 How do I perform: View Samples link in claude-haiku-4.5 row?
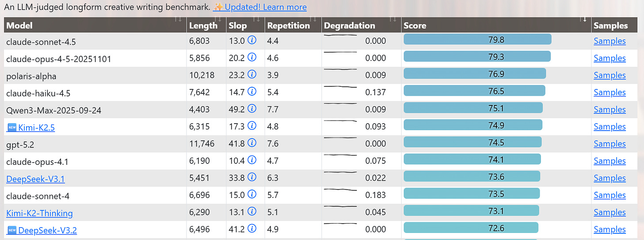(609, 92)
